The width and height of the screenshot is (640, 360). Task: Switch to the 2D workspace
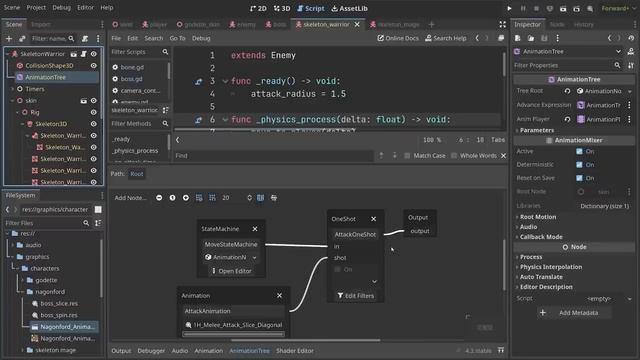pyautogui.click(x=258, y=8)
